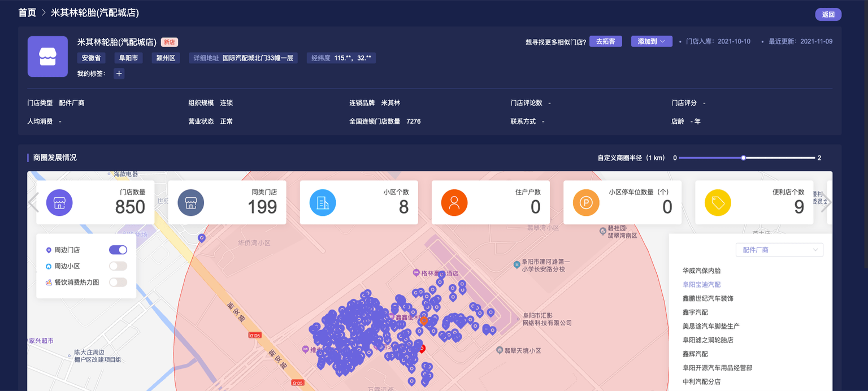The image size is (868, 391).
Task: Click the 周边门店 legend pin icon
Action: 49,250
